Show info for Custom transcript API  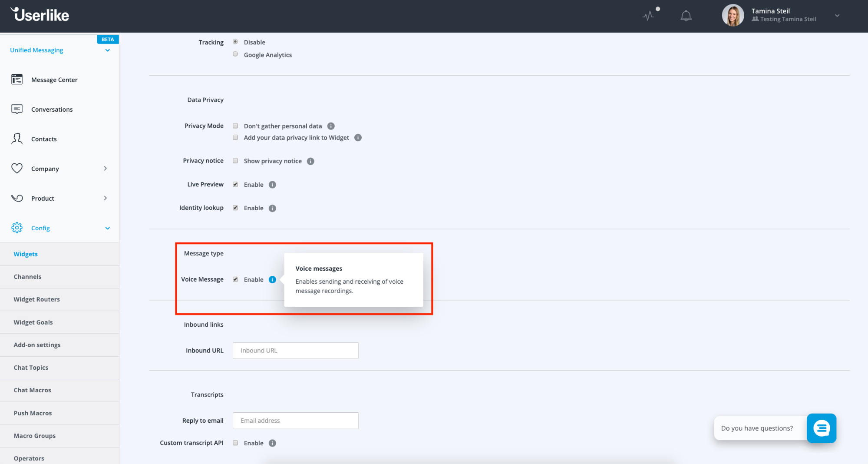pos(272,443)
